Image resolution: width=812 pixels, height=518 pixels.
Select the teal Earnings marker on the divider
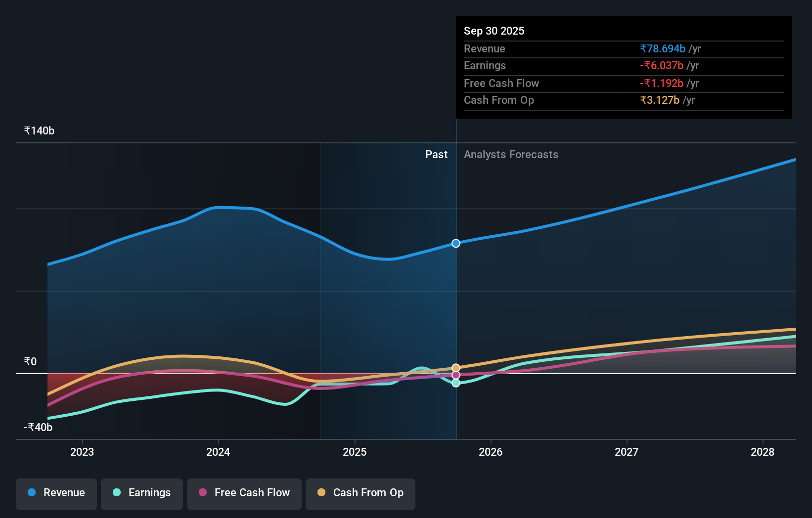pos(455,383)
